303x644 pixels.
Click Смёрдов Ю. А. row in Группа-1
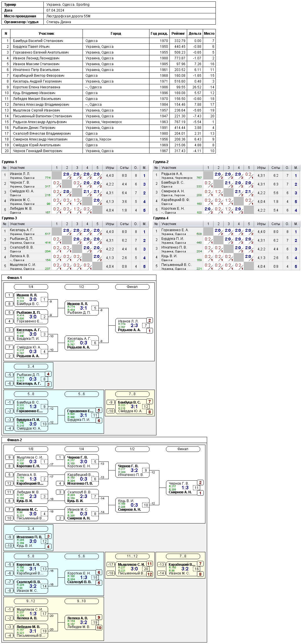coord(75,193)
